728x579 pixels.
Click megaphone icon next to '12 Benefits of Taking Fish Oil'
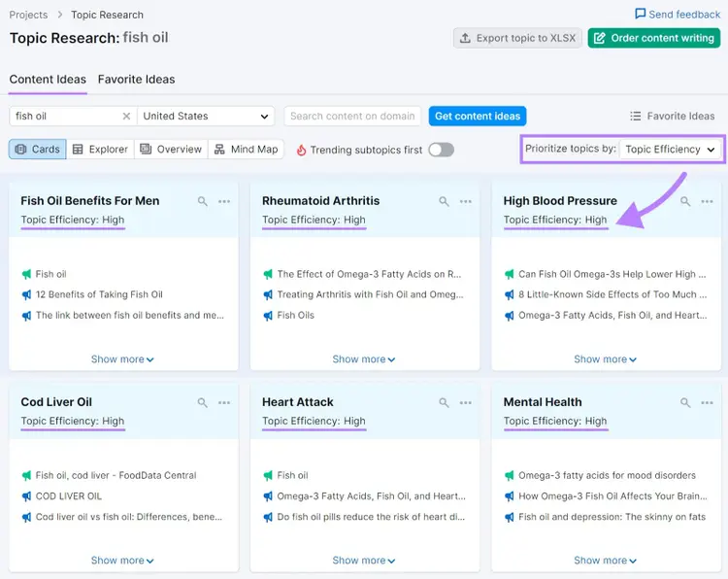(26, 294)
